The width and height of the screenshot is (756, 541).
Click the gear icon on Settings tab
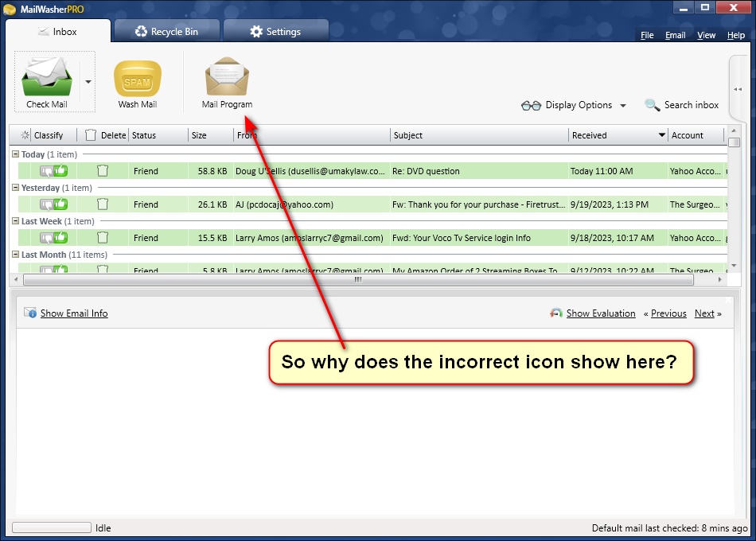256,31
